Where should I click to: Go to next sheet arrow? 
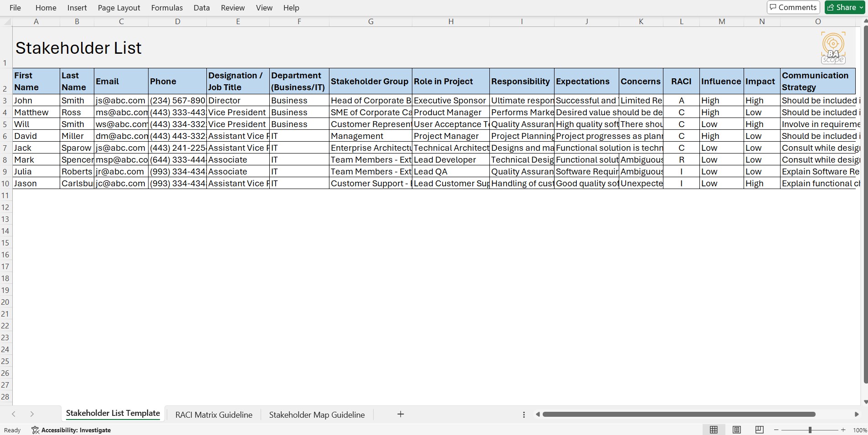pos(32,414)
